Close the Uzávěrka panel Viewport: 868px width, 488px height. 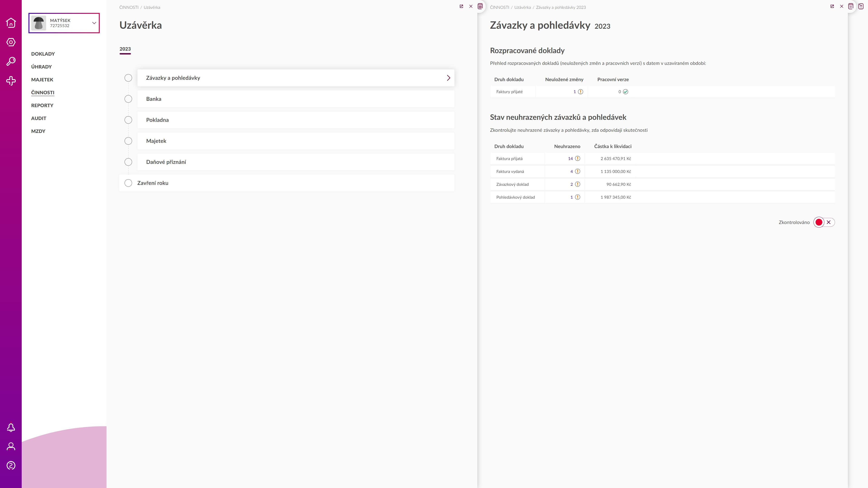coord(471,6)
